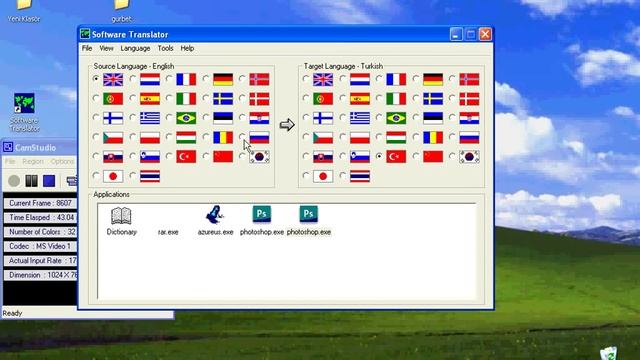This screenshot has height=360, width=640.
Task: Choose the Swedish flag in Source Language
Action: 223,99
